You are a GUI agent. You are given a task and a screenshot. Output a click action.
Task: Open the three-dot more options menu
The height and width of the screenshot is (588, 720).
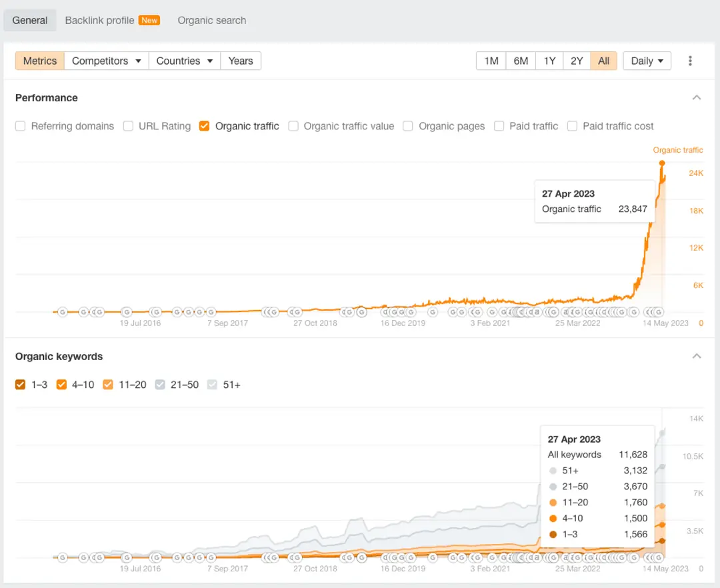(x=690, y=61)
